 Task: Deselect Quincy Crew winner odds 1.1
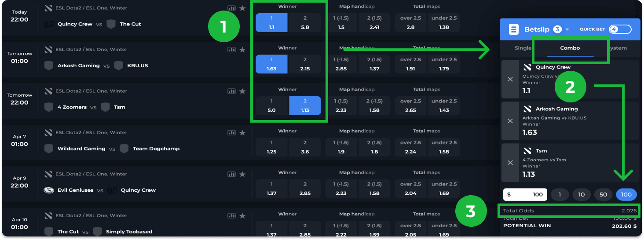[x=271, y=23]
